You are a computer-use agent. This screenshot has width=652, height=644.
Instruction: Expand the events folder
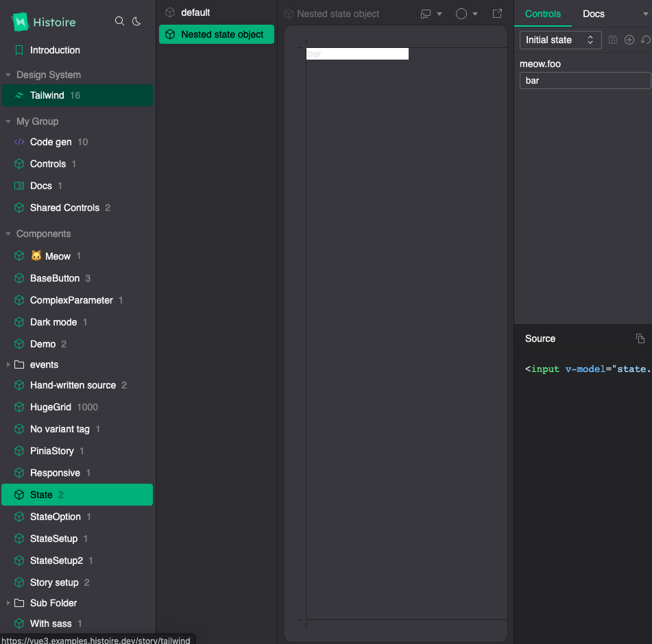pyautogui.click(x=8, y=364)
